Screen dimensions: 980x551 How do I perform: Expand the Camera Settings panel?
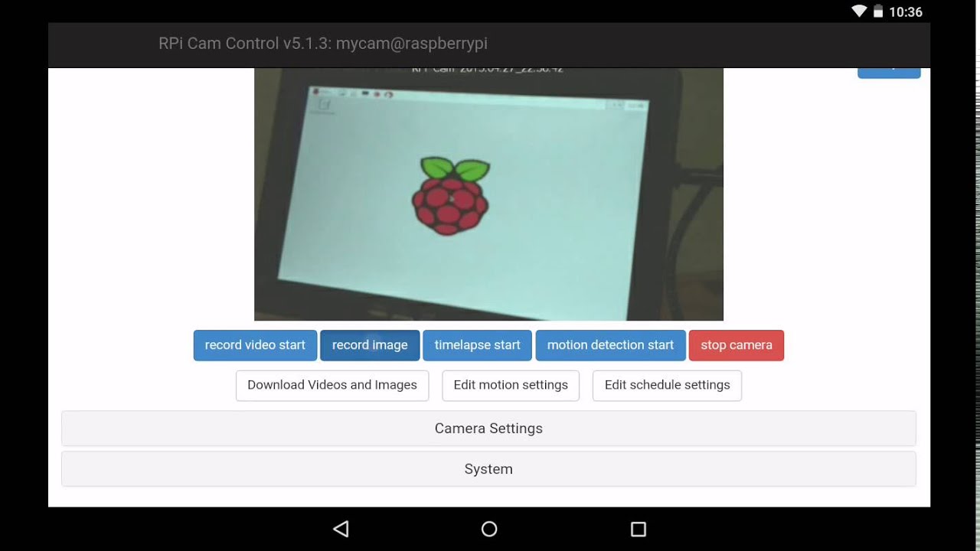tap(488, 429)
